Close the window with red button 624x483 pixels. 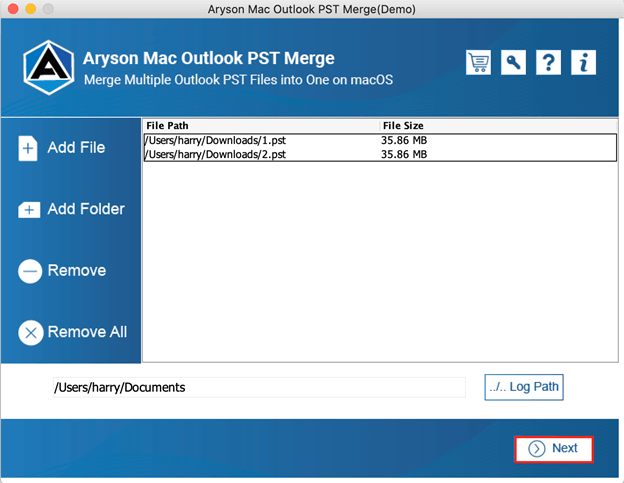tap(13, 9)
